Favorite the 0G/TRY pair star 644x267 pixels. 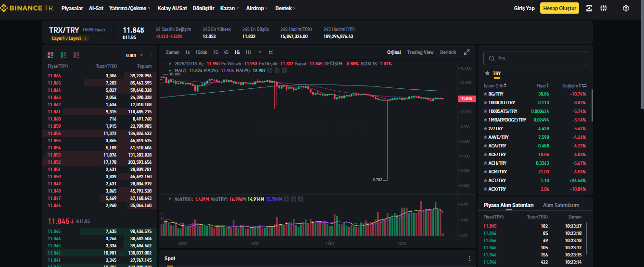pyautogui.click(x=485, y=94)
